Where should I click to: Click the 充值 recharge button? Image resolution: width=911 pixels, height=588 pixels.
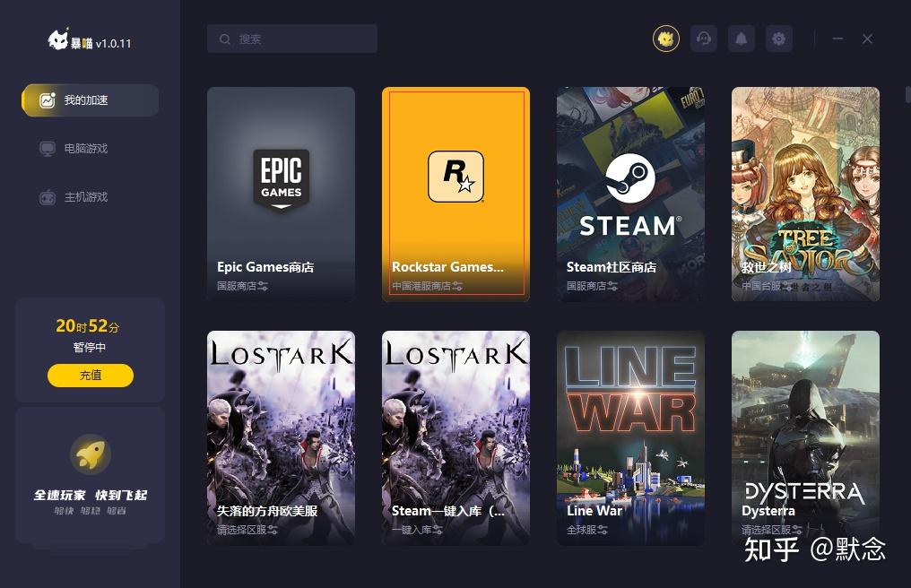(x=90, y=376)
